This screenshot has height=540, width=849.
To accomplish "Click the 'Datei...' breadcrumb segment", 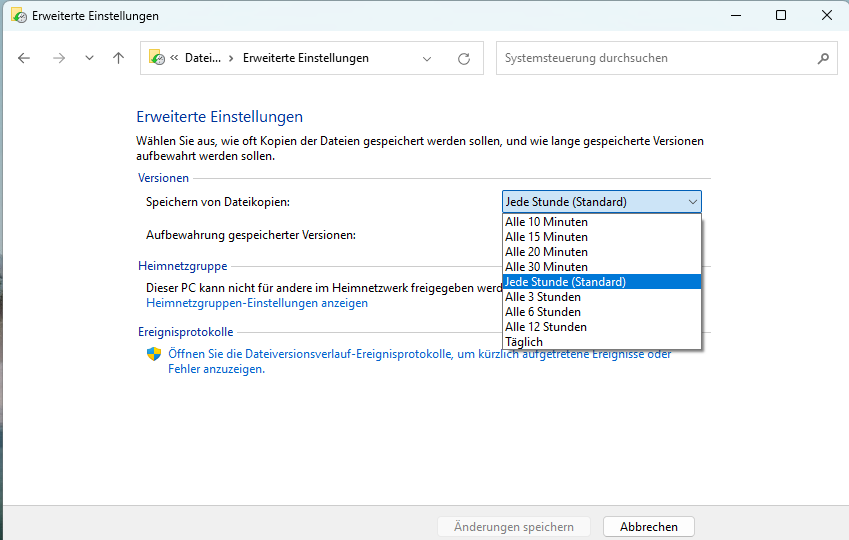I will pyautogui.click(x=203, y=58).
